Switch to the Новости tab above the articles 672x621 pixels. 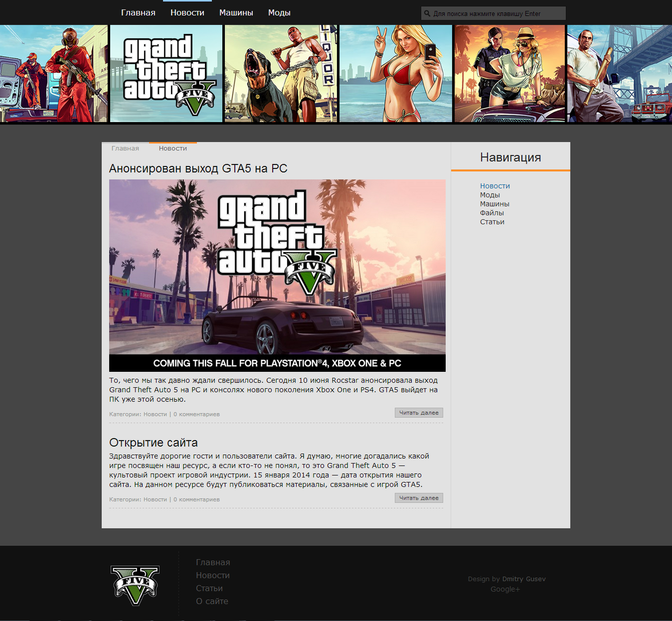[x=172, y=148]
